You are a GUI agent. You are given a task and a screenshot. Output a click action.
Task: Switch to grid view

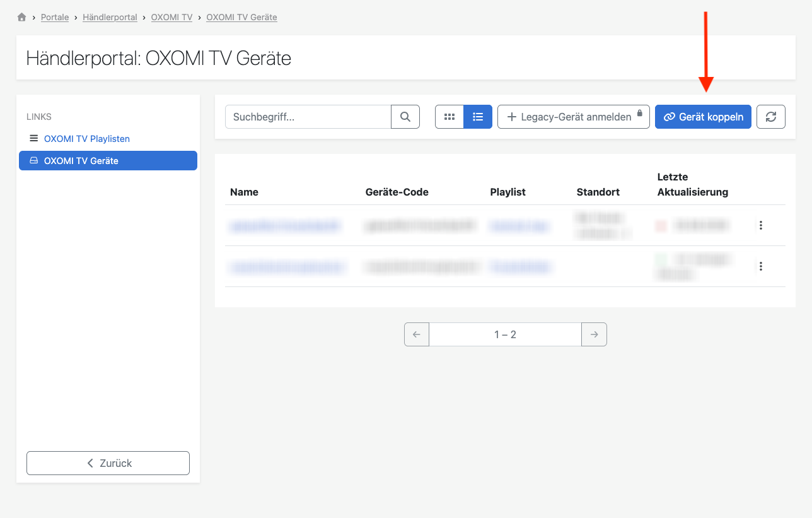click(449, 117)
